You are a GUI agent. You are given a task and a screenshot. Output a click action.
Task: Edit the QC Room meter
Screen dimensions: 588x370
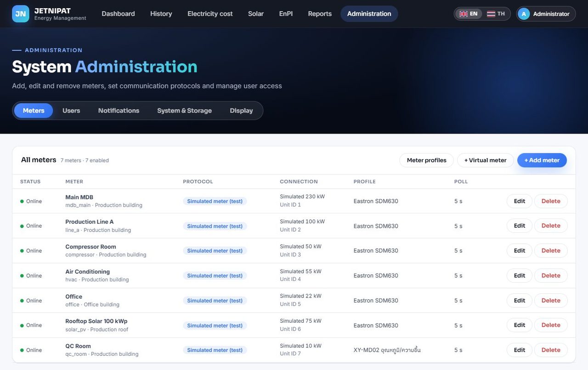point(520,350)
